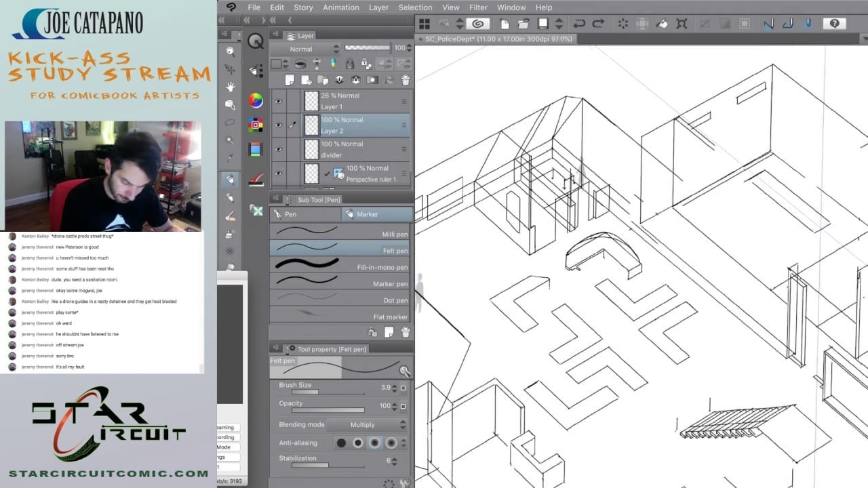
Task: Hide the Perspective ruler 1 layer
Action: point(278,174)
